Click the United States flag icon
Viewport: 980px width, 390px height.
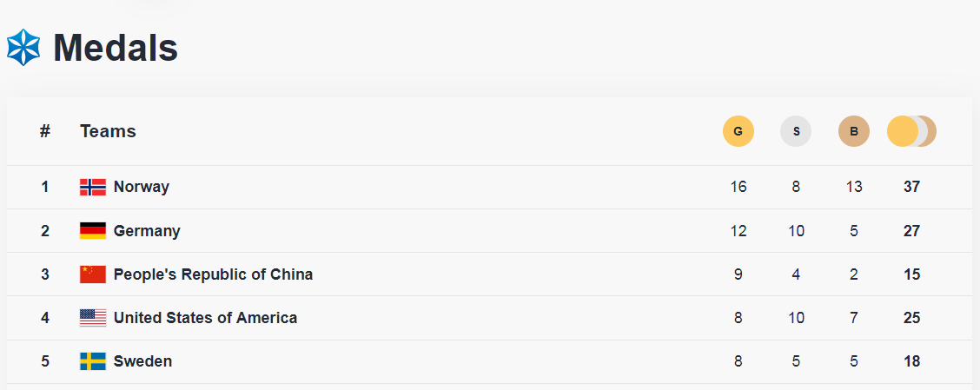click(x=93, y=318)
